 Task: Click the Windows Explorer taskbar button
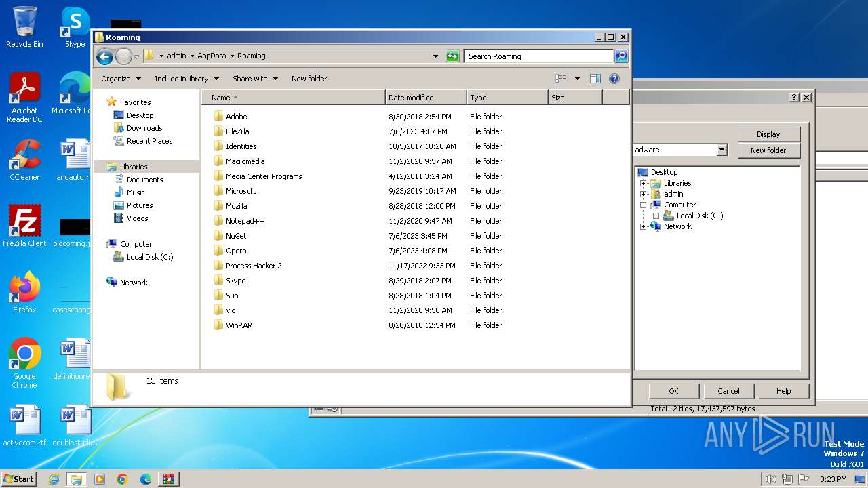(76, 479)
